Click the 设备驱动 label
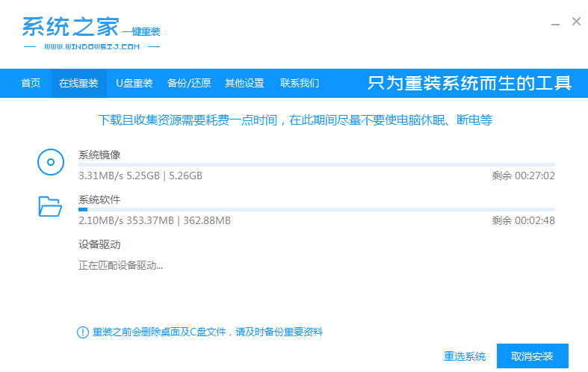Viewport: 588px width, 372px height. pyautogui.click(x=99, y=244)
